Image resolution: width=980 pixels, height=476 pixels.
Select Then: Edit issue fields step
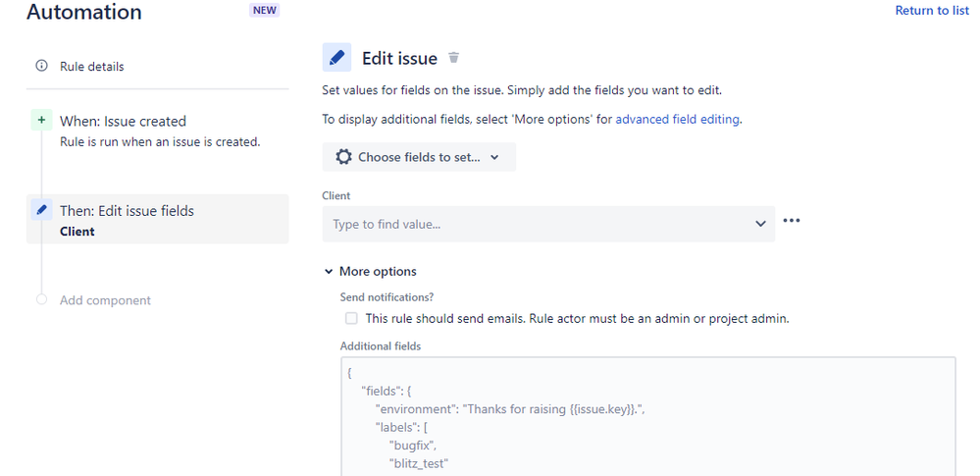click(x=128, y=211)
